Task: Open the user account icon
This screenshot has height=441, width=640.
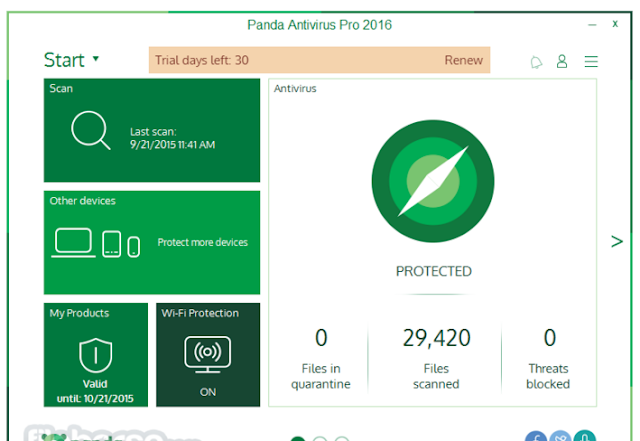Action: (562, 61)
